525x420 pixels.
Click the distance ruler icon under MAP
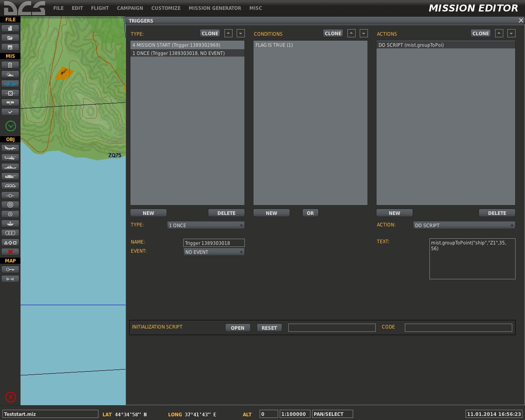(x=10, y=279)
